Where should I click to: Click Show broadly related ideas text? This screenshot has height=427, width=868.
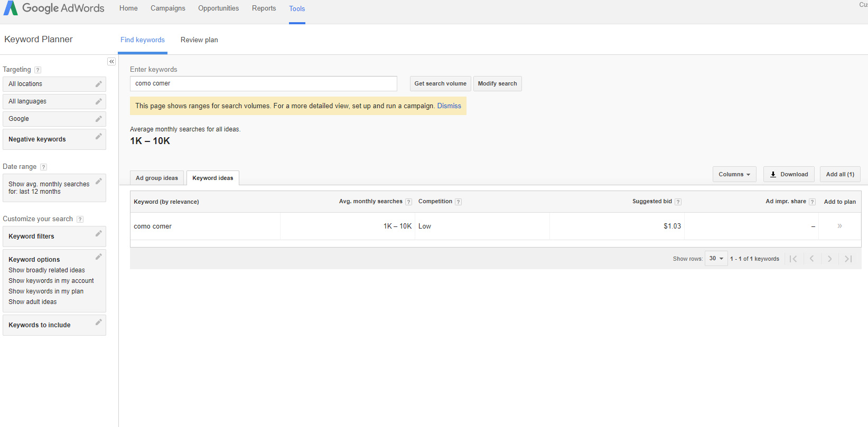(46, 270)
